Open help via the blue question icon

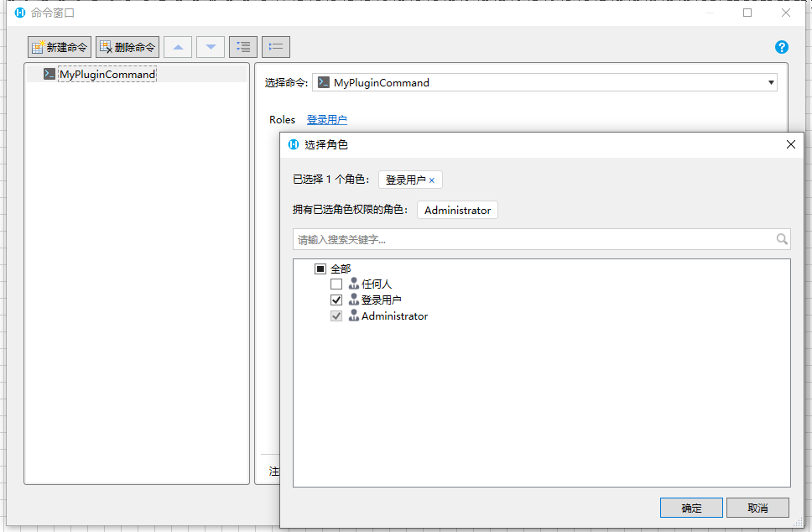782,47
